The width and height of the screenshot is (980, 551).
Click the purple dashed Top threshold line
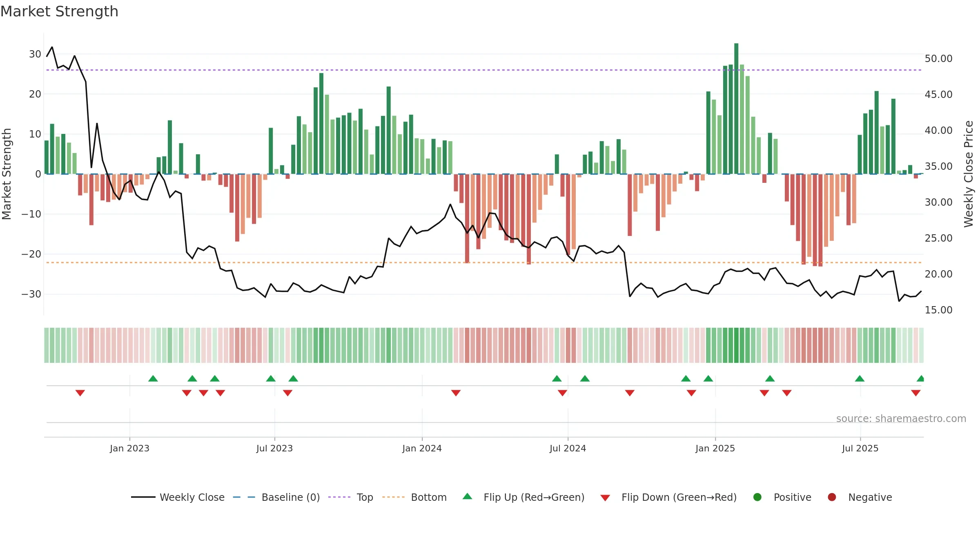click(484, 70)
